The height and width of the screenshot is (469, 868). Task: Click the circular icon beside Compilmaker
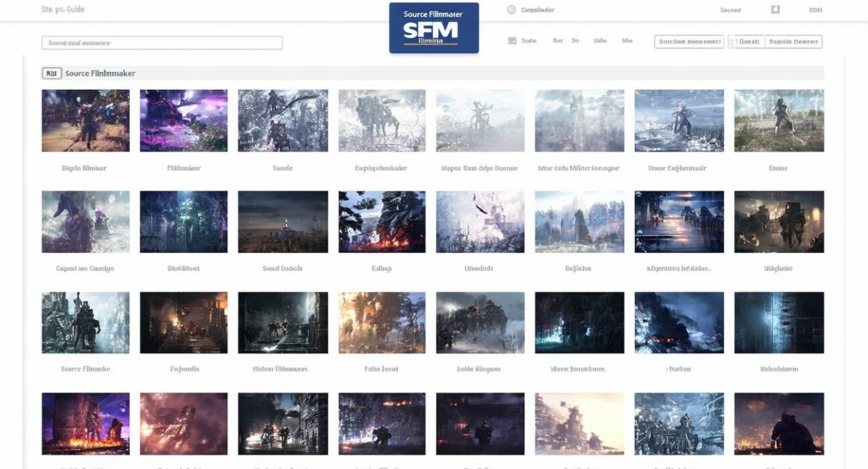512,10
